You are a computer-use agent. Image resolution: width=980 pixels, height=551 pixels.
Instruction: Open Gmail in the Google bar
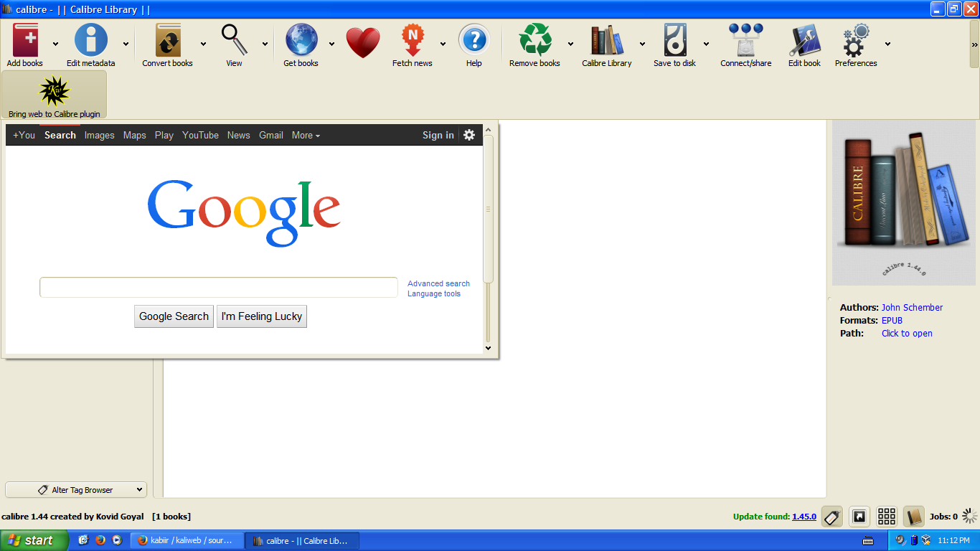pos(271,135)
